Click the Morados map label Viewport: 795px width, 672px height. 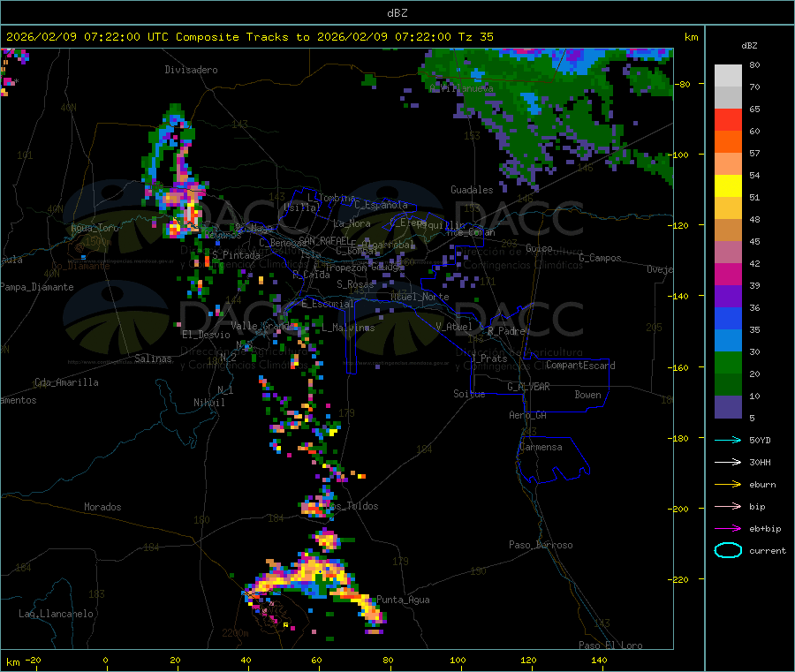pos(102,507)
